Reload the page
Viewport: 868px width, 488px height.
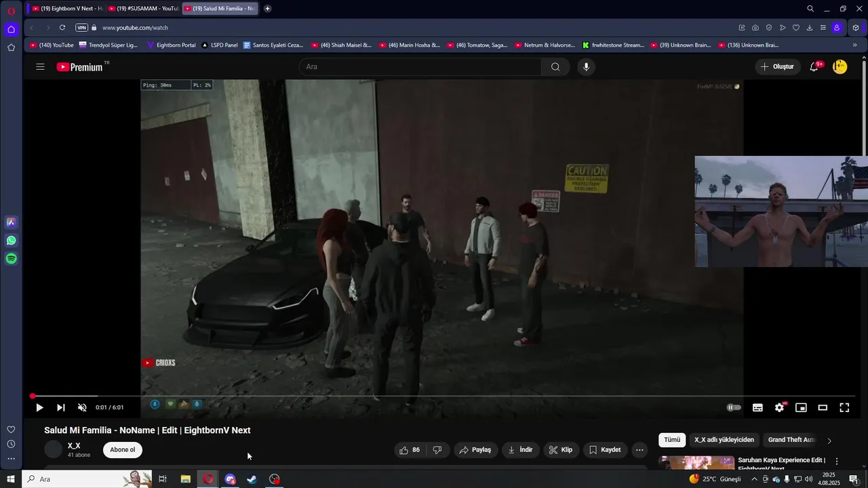62,28
